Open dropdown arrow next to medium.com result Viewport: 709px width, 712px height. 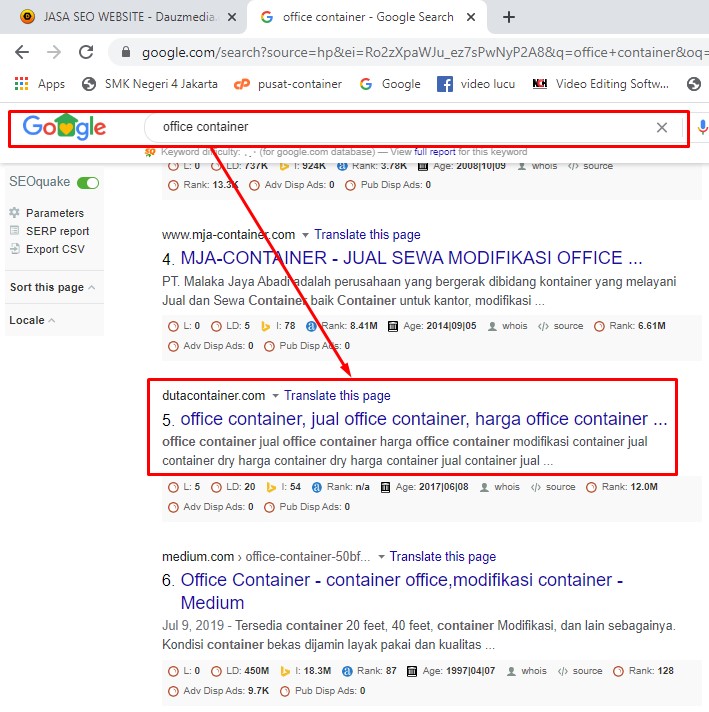coord(381,556)
